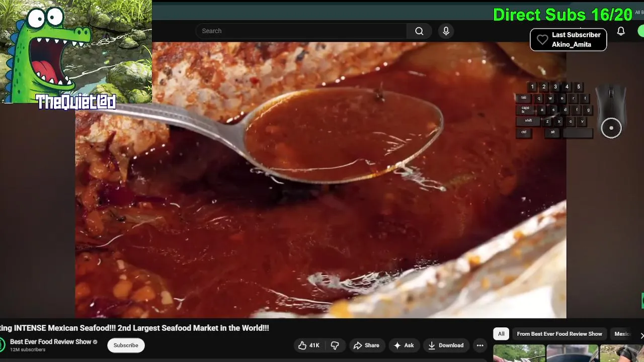
Task: Click the 12M subscribers text
Action: point(28,349)
